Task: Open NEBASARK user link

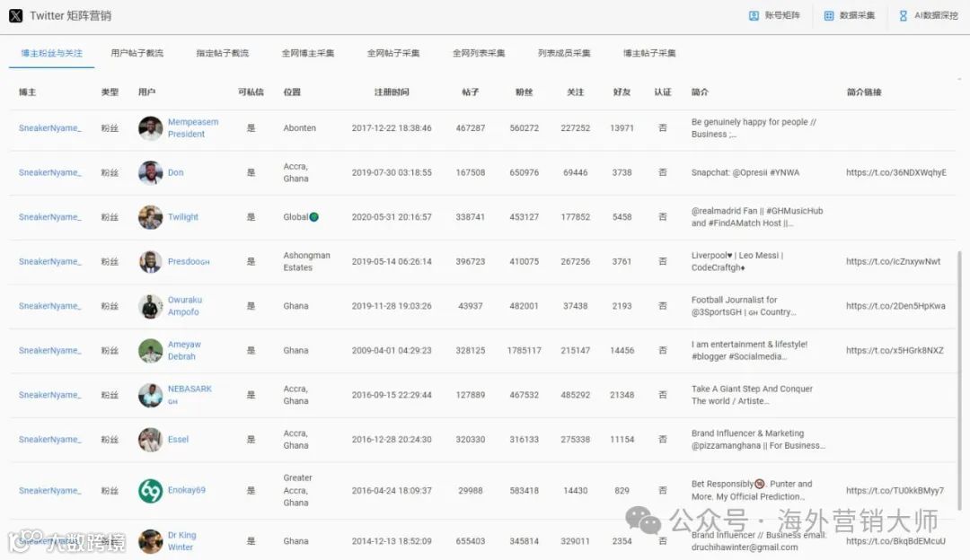Action: (x=190, y=394)
